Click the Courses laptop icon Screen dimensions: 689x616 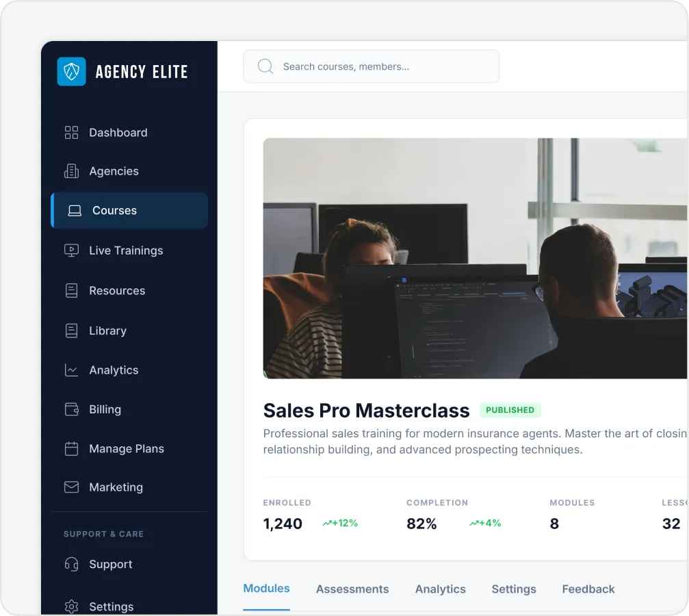[x=75, y=211]
